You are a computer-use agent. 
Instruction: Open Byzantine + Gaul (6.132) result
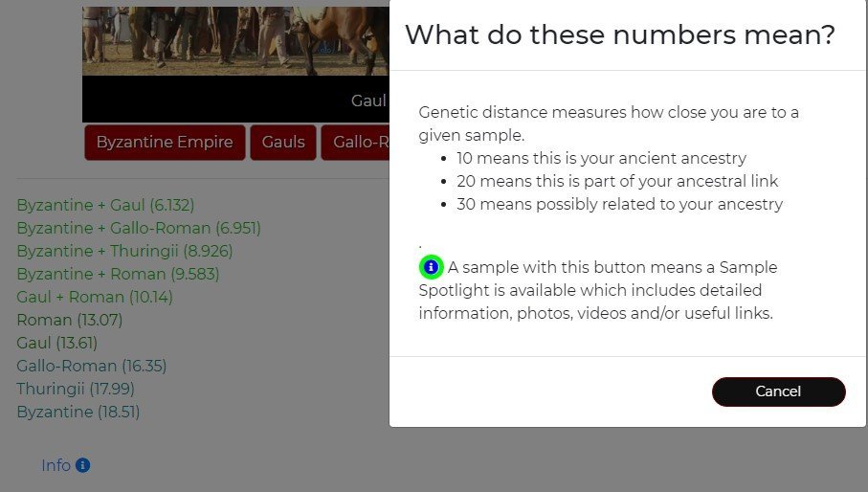coord(105,205)
